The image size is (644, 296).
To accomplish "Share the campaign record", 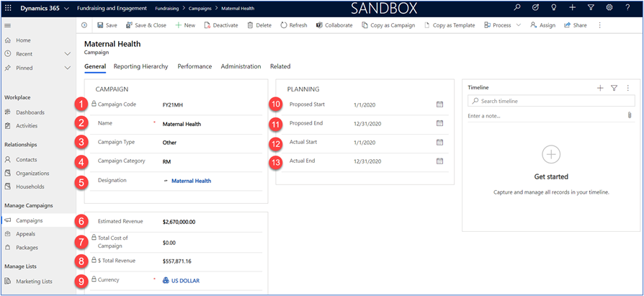I will 576,25.
